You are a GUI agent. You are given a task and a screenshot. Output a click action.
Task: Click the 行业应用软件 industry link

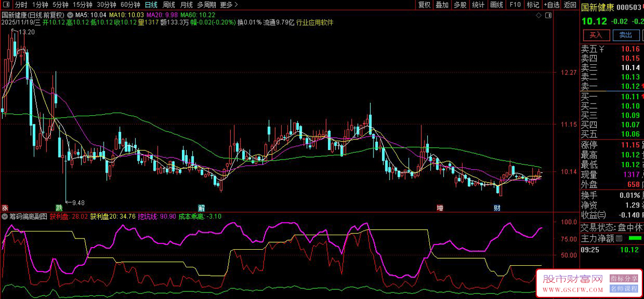point(314,23)
